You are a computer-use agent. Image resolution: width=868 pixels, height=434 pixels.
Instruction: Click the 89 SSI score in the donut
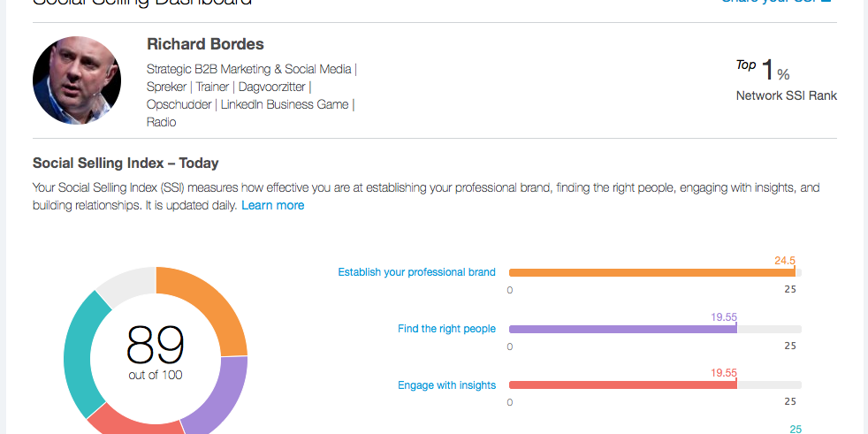156,345
